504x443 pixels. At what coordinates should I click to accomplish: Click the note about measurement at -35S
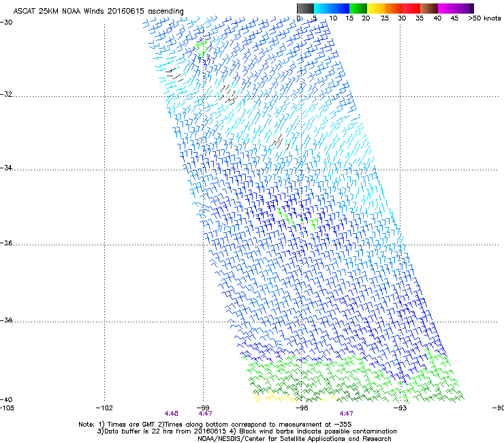(255, 425)
